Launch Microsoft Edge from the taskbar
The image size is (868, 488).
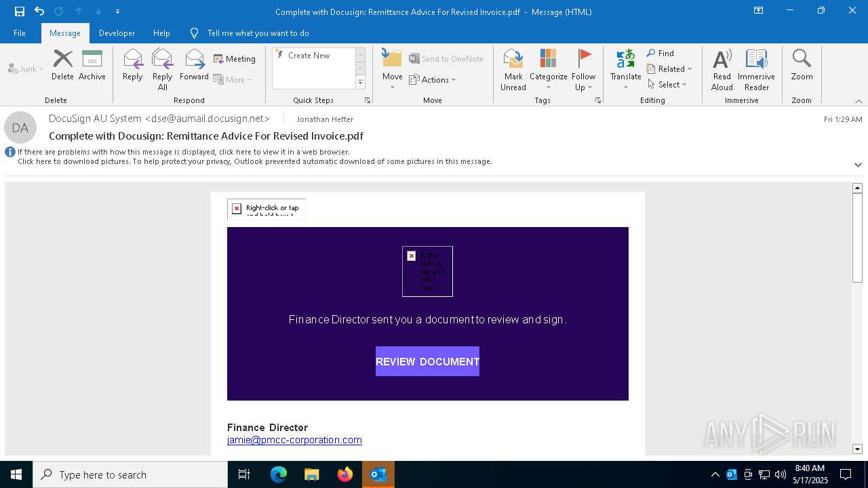click(279, 474)
